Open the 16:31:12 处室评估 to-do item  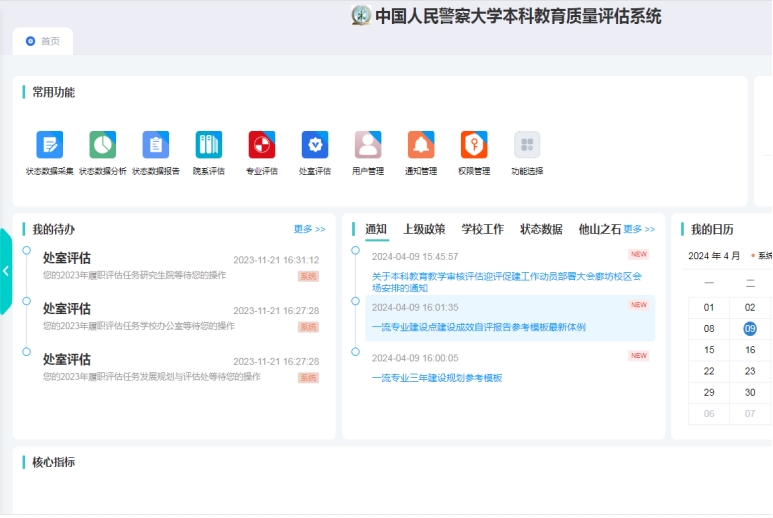[x=67, y=258]
